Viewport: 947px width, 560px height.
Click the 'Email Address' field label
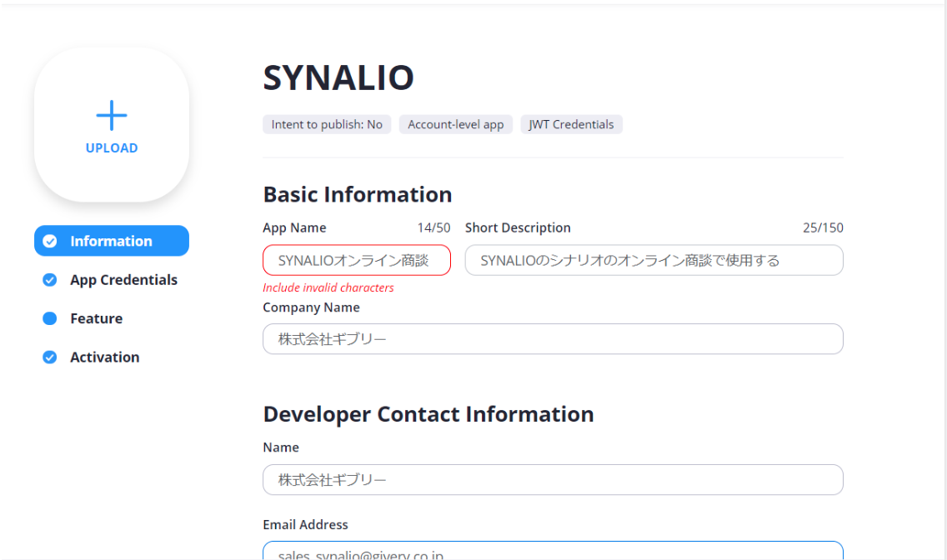coord(306,525)
